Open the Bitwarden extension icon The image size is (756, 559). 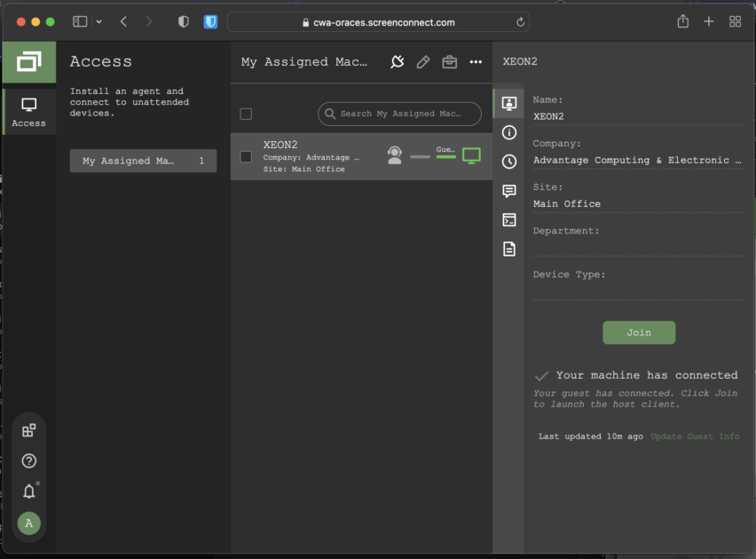point(210,21)
